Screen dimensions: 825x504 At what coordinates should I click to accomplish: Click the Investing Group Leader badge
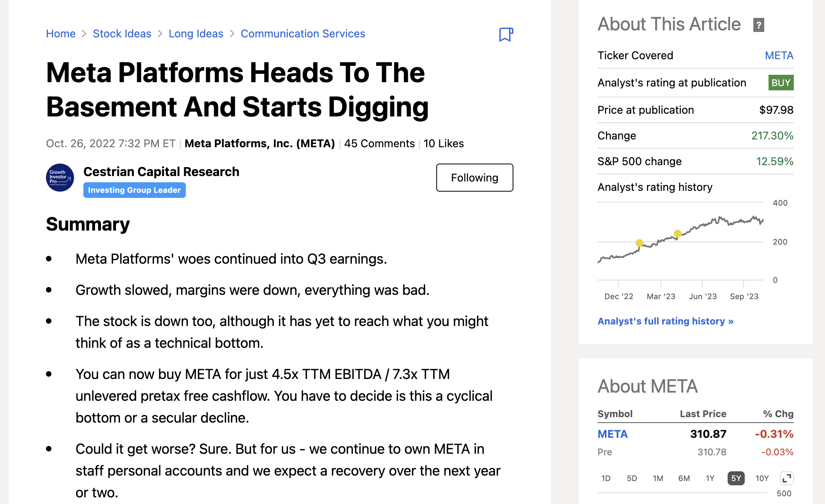tap(134, 190)
